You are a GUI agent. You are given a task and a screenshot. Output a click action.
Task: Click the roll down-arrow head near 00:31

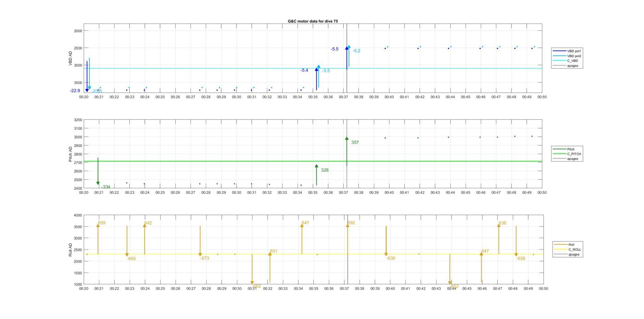click(252, 283)
